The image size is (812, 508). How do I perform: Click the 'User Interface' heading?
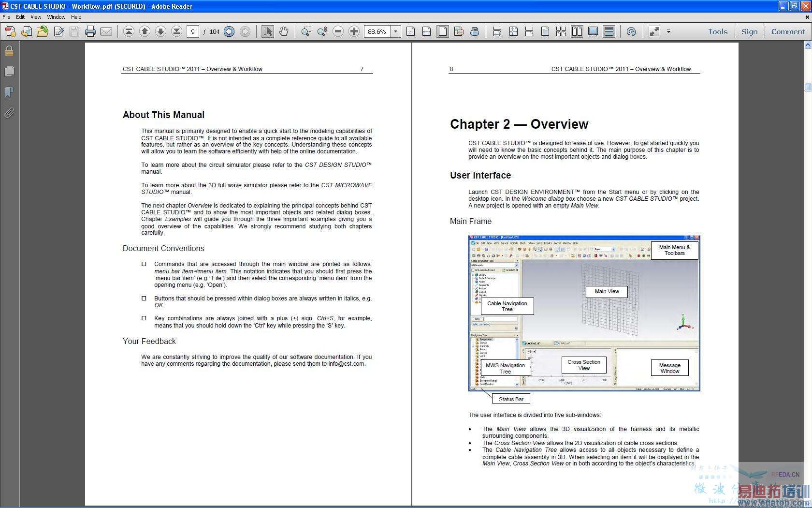[x=480, y=176]
